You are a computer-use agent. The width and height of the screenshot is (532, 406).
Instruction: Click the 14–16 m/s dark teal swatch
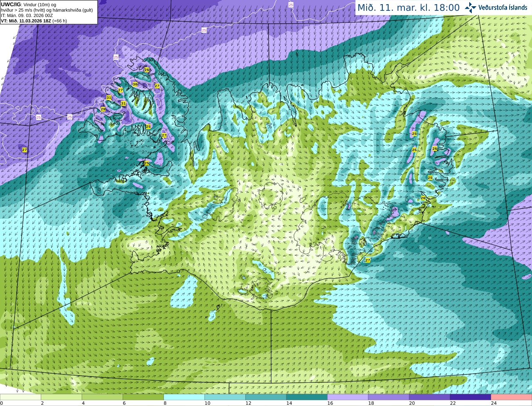(x=307, y=397)
